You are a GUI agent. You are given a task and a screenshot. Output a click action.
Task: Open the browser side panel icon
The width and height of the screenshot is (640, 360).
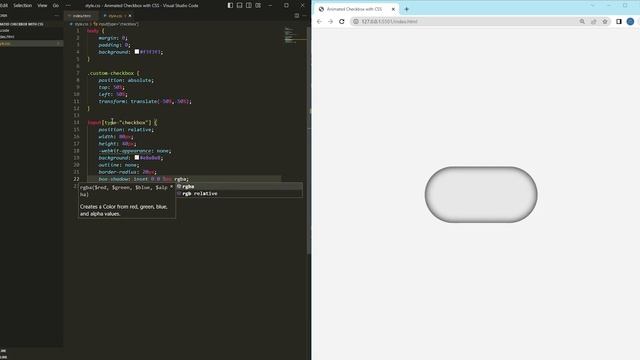(619, 22)
